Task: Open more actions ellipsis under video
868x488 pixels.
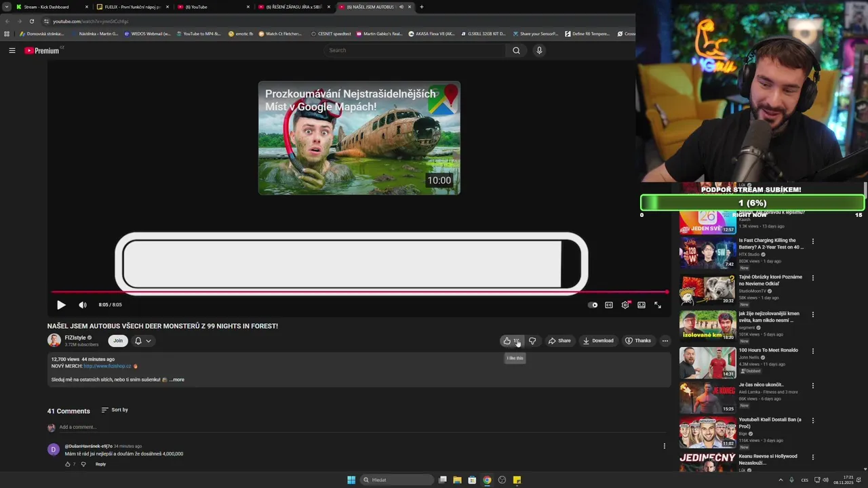Action: (665, 341)
